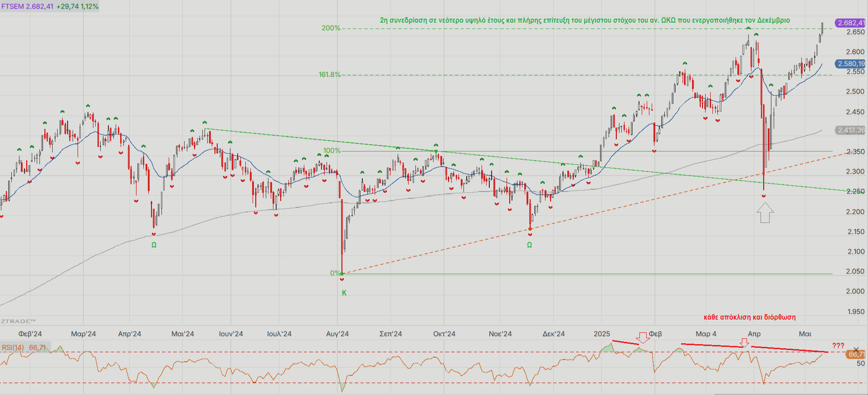Click the 2025 date axis label

[x=602, y=334]
